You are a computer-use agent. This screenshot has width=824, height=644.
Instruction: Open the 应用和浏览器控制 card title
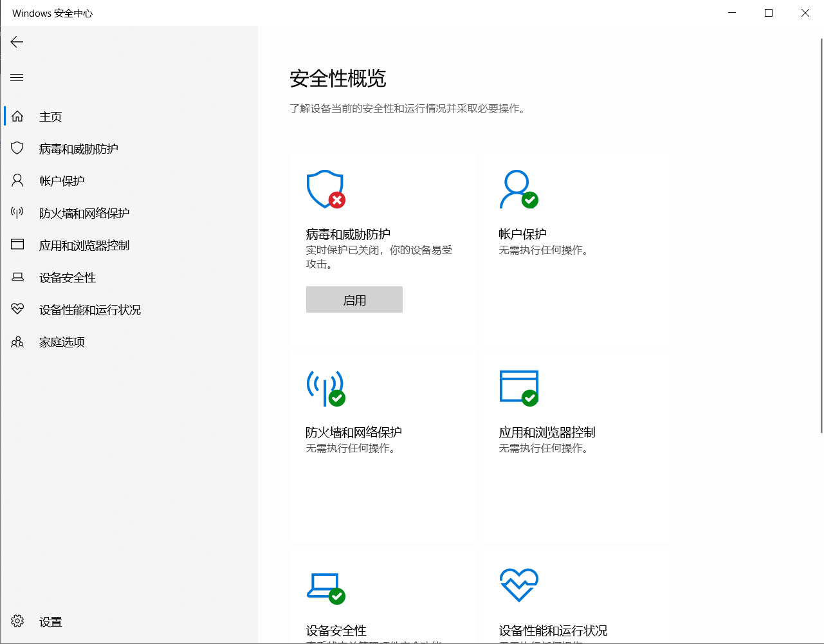pyautogui.click(x=547, y=432)
